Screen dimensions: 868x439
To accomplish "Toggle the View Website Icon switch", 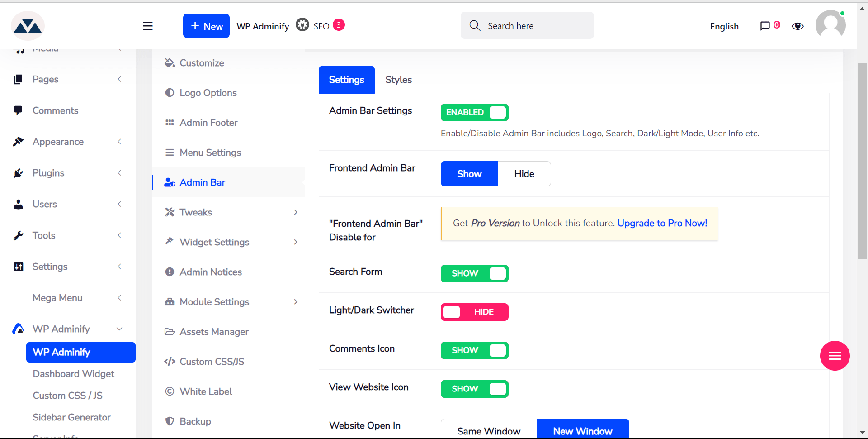I will [x=474, y=389].
